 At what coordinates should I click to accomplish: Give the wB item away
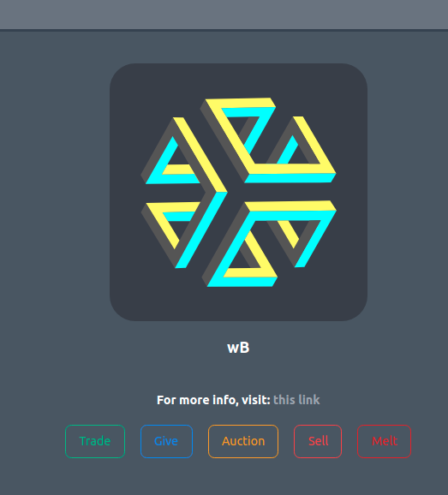pyautogui.click(x=166, y=441)
